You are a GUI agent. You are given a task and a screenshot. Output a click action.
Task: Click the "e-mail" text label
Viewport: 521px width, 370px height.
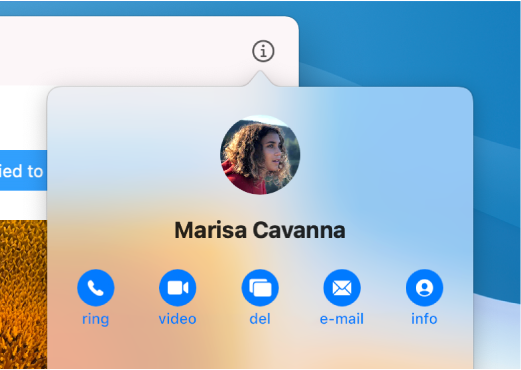click(x=342, y=319)
